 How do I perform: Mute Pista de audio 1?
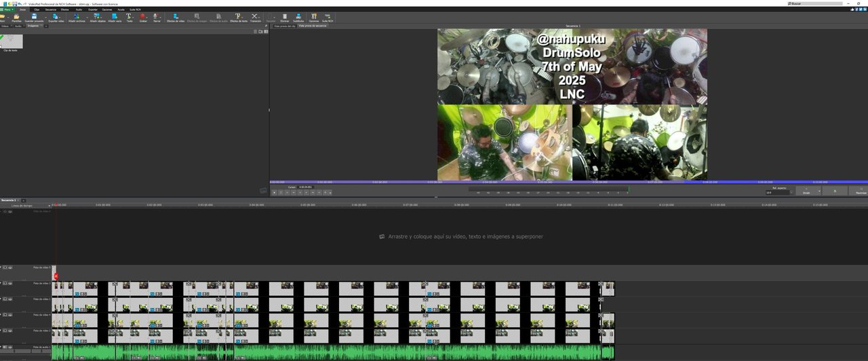pos(5,347)
